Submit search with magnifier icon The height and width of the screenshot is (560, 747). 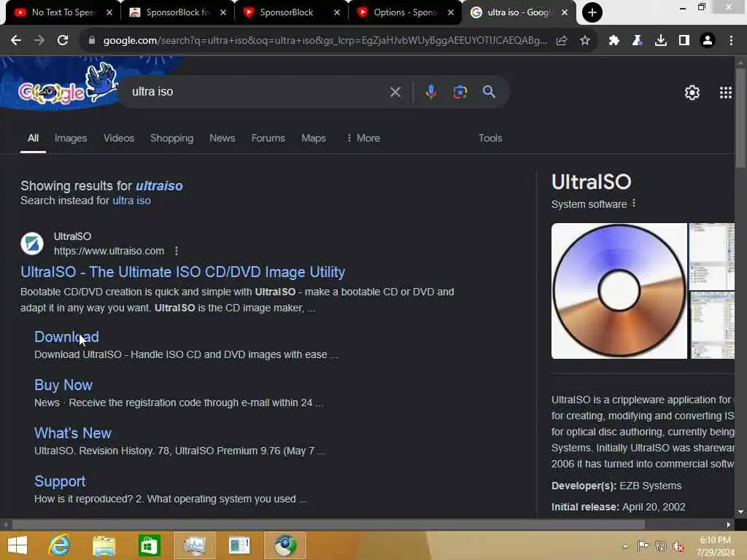pyautogui.click(x=489, y=92)
